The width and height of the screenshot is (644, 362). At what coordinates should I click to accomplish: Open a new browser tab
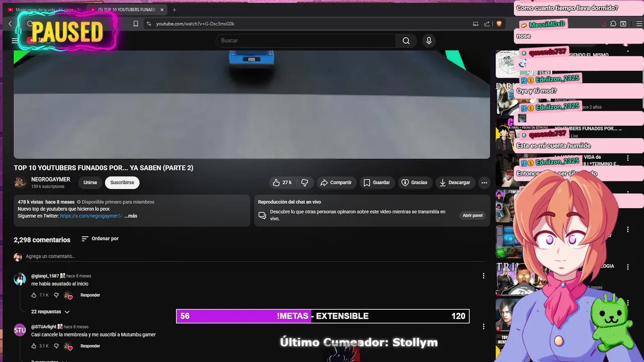tap(174, 10)
